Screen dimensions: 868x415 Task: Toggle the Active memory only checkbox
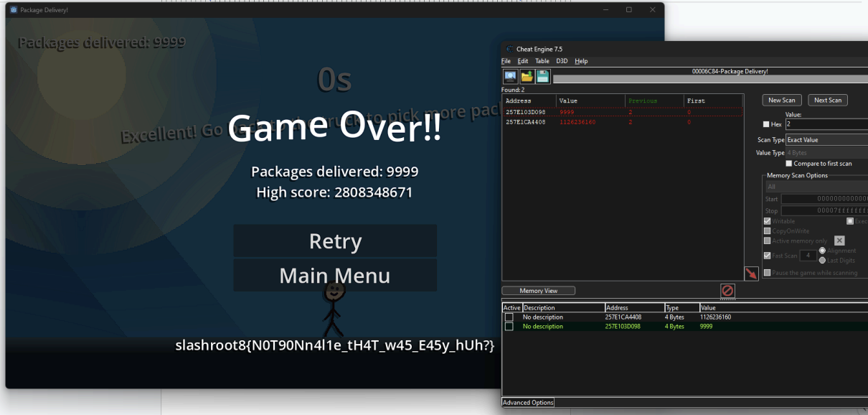[x=768, y=241]
